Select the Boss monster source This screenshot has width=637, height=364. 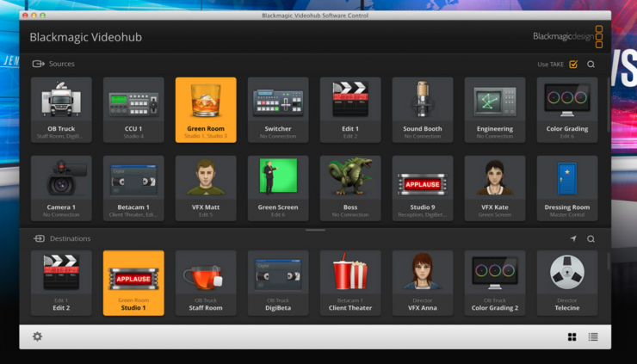pos(350,188)
